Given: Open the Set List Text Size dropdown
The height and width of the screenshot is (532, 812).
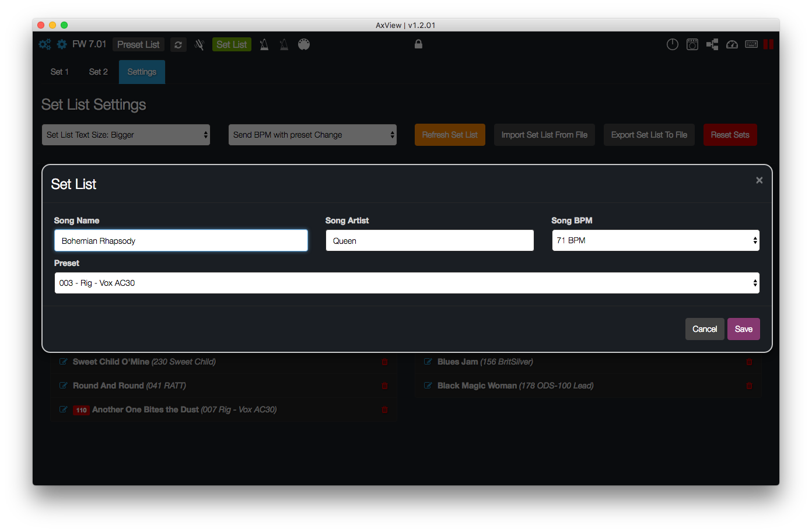Looking at the screenshot, I should point(125,135).
